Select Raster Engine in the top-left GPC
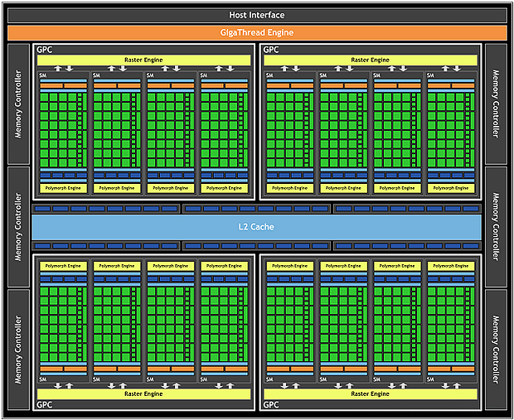This screenshot has width=514, height=420. [x=143, y=60]
